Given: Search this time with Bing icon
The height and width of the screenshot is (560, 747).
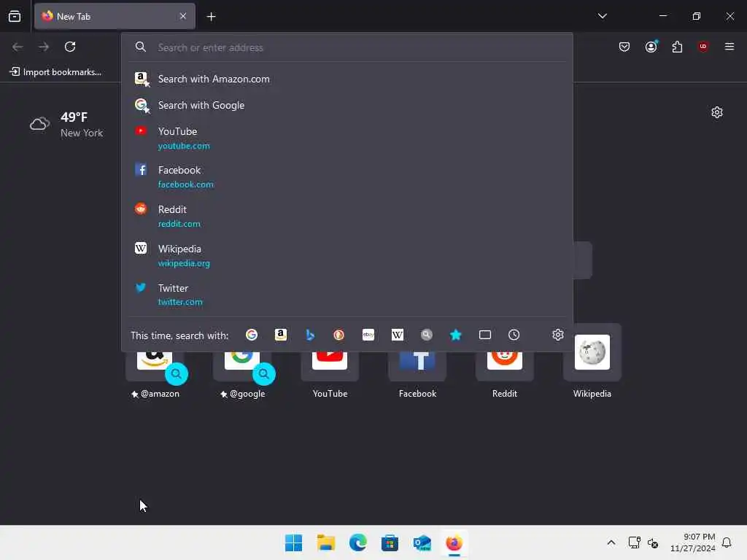Looking at the screenshot, I should (x=310, y=335).
